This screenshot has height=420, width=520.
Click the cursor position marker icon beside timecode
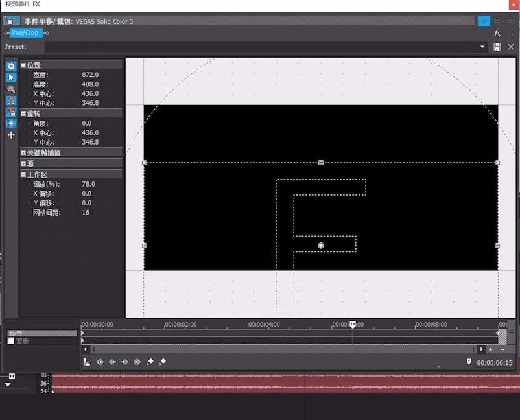pos(469,362)
